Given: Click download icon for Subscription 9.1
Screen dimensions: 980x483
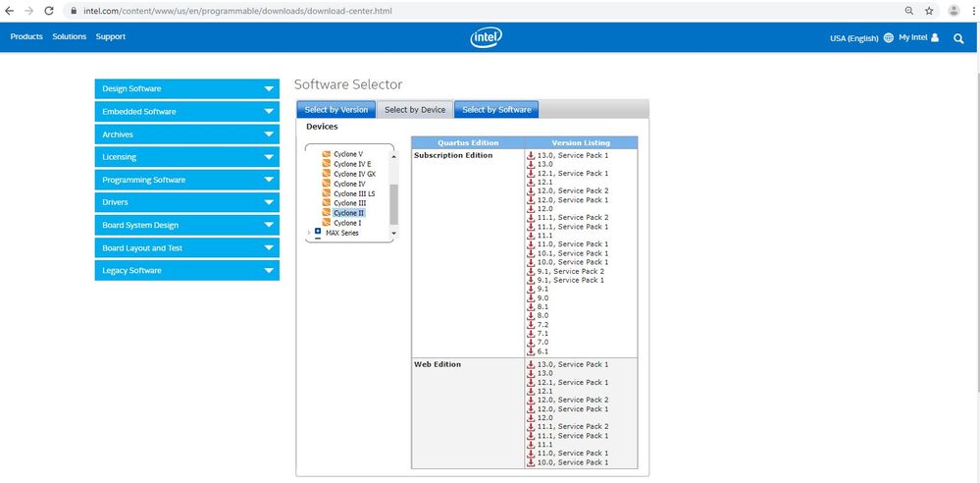Looking at the screenshot, I should (532, 289).
